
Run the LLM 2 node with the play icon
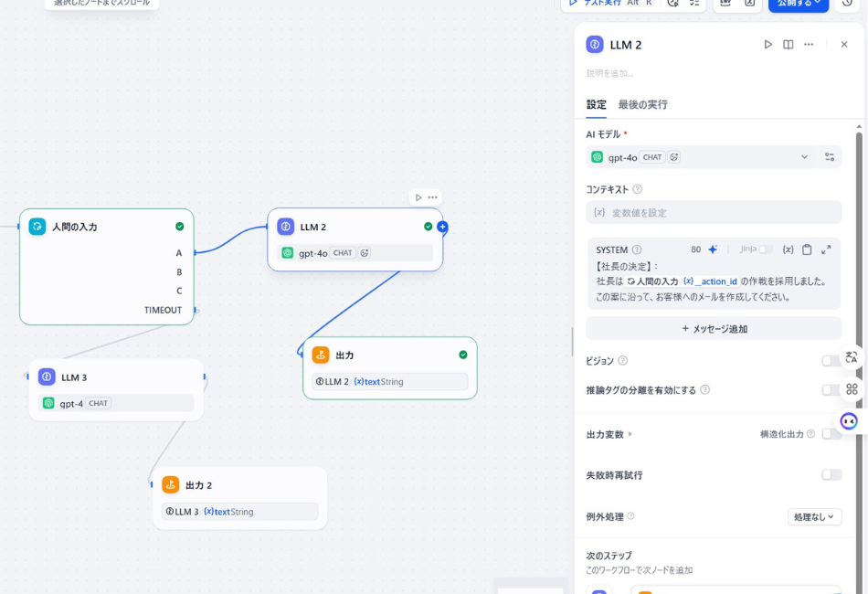point(768,44)
